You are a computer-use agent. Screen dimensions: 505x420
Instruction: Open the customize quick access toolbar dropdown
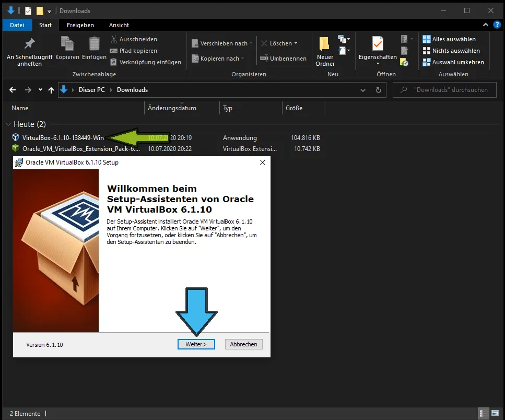pos(49,11)
